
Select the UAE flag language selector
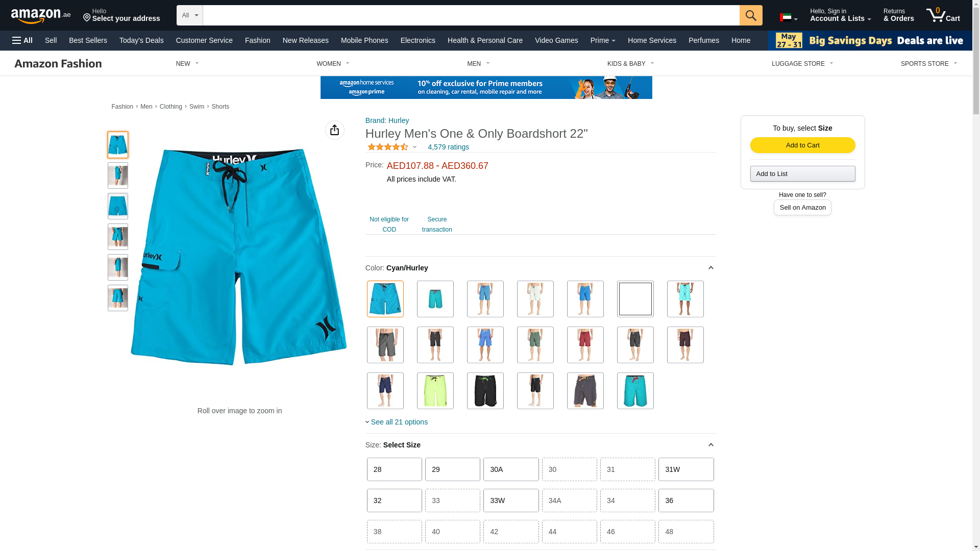coord(788,18)
